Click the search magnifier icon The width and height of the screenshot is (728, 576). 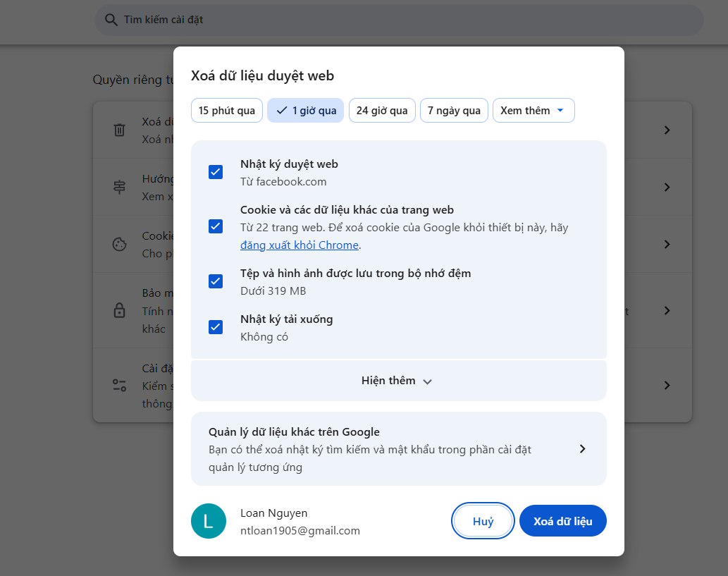(111, 20)
